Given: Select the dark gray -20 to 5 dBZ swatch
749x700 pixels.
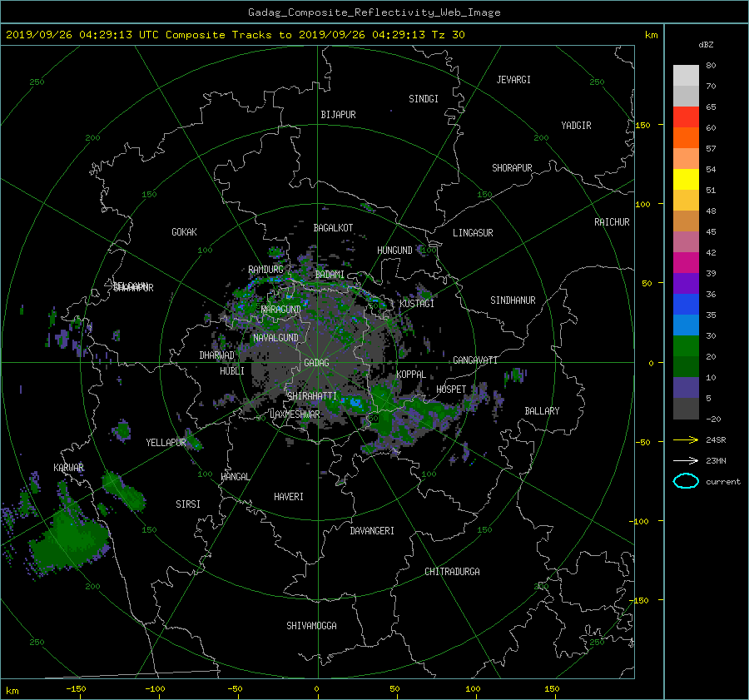Looking at the screenshot, I should [686, 409].
